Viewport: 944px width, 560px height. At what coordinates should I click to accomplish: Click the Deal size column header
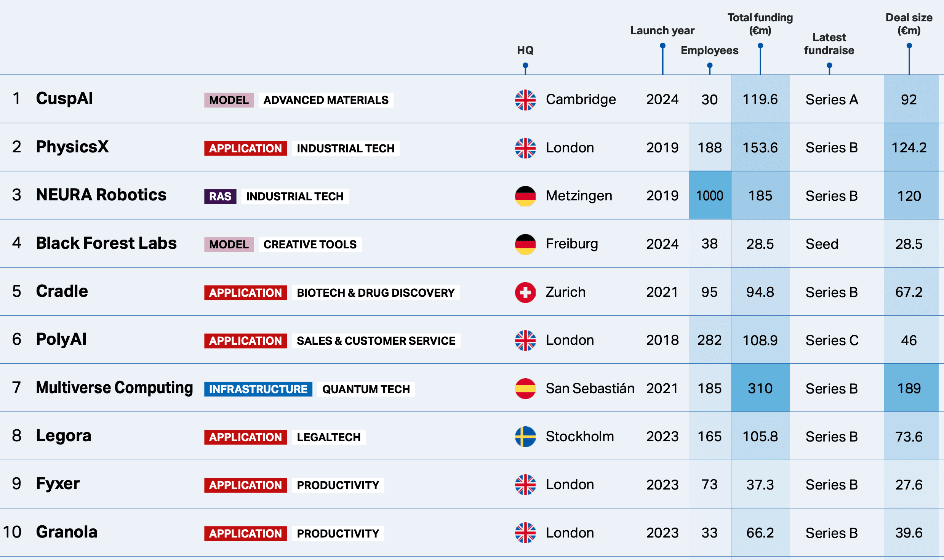[x=909, y=24]
